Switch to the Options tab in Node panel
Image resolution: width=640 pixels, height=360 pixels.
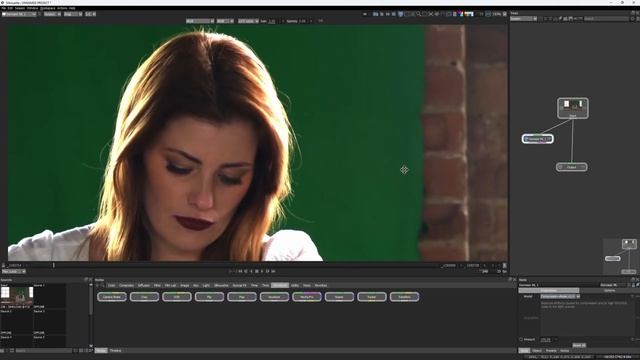pos(609,291)
